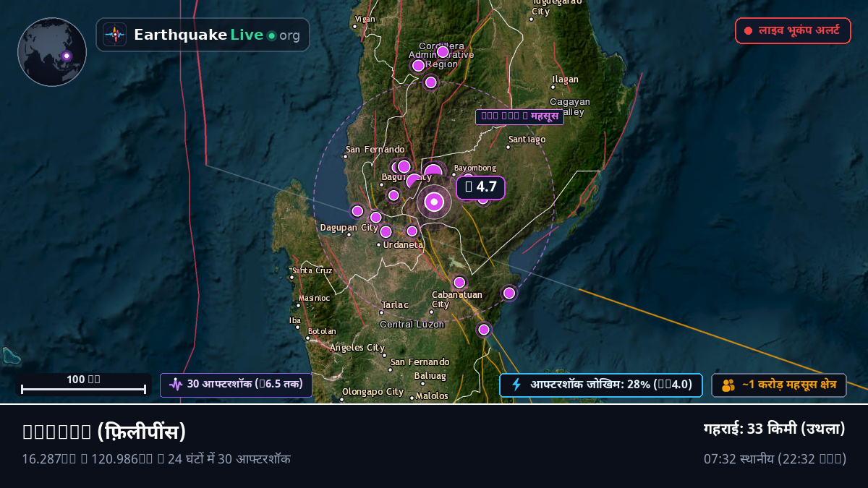
Task: Click the lightning bolt icon in the risk badge
Action: (x=516, y=385)
